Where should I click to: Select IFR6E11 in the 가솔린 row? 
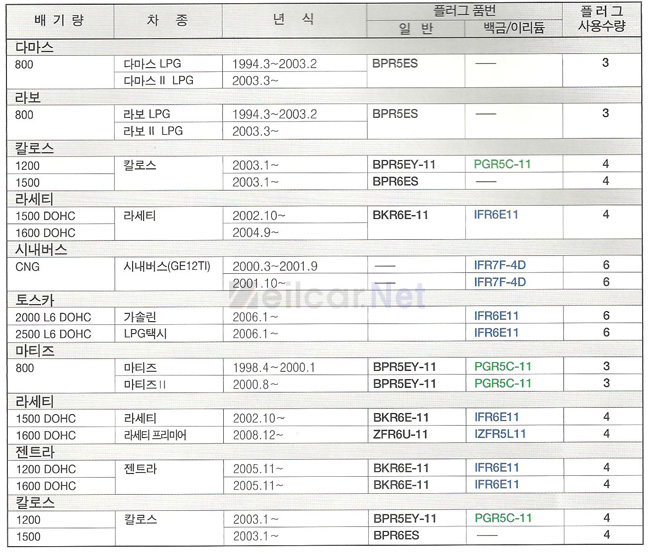pyautogui.click(x=496, y=316)
